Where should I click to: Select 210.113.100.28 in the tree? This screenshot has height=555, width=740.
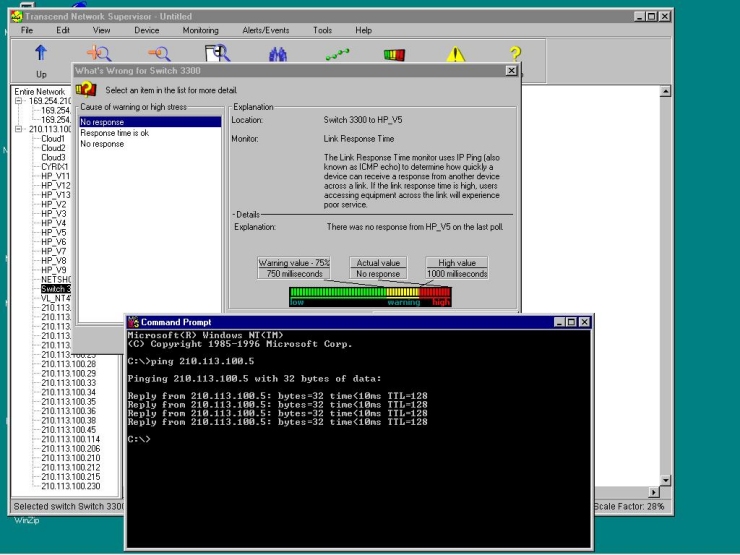click(68, 364)
